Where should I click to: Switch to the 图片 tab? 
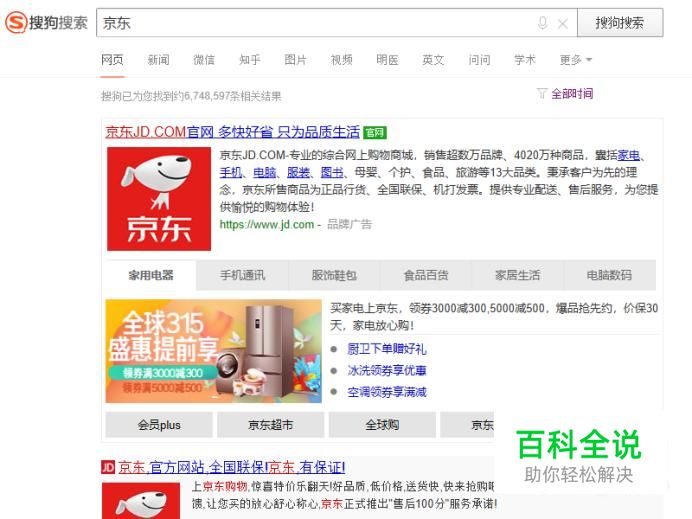295,60
